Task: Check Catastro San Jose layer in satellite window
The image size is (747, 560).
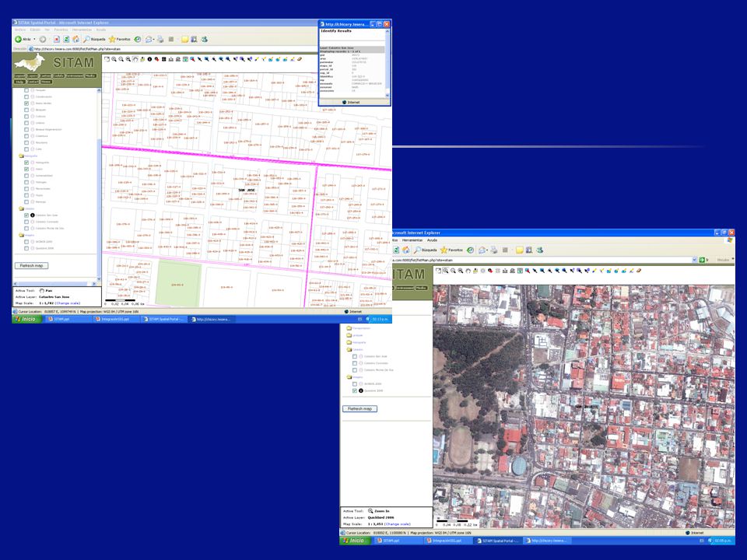Action: 355,356
